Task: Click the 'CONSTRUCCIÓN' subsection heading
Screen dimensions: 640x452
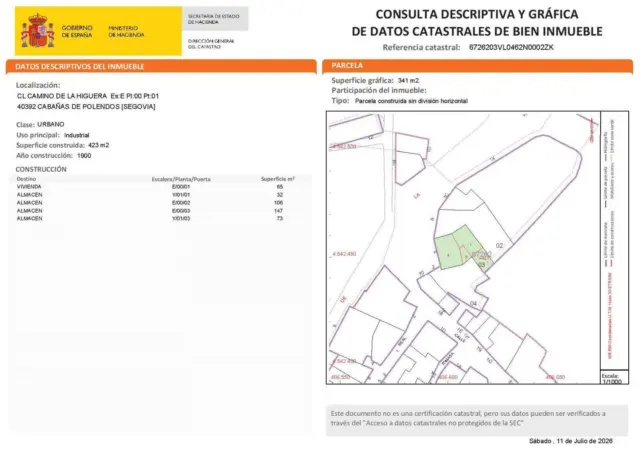Action: point(41,169)
